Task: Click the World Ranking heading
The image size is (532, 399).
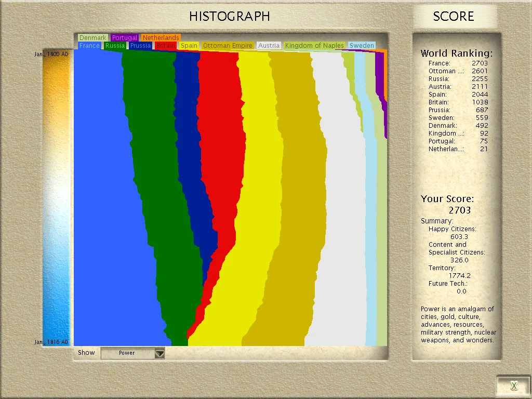Action: (x=456, y=54)
